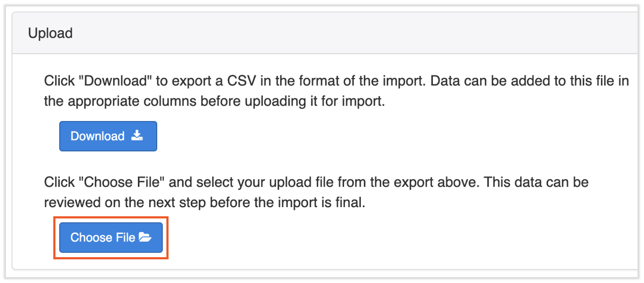Click the Download button

tap(108, 136)
